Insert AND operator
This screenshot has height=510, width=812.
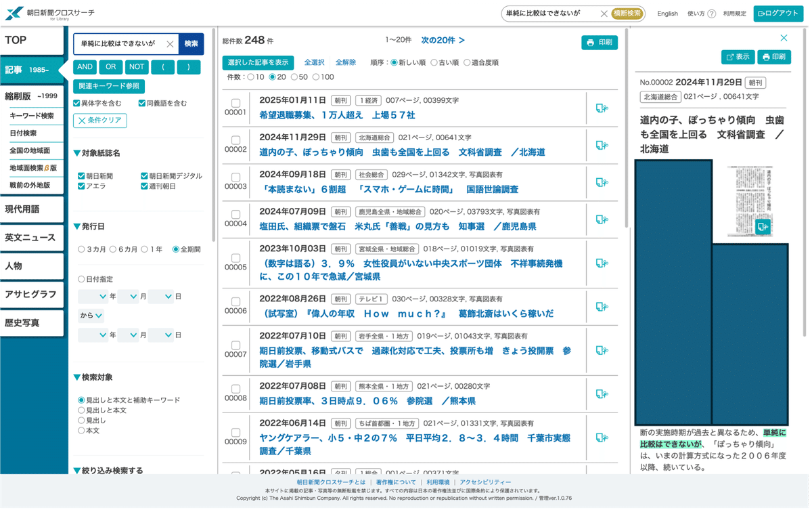pyautogui.click(x=85, y=67)
